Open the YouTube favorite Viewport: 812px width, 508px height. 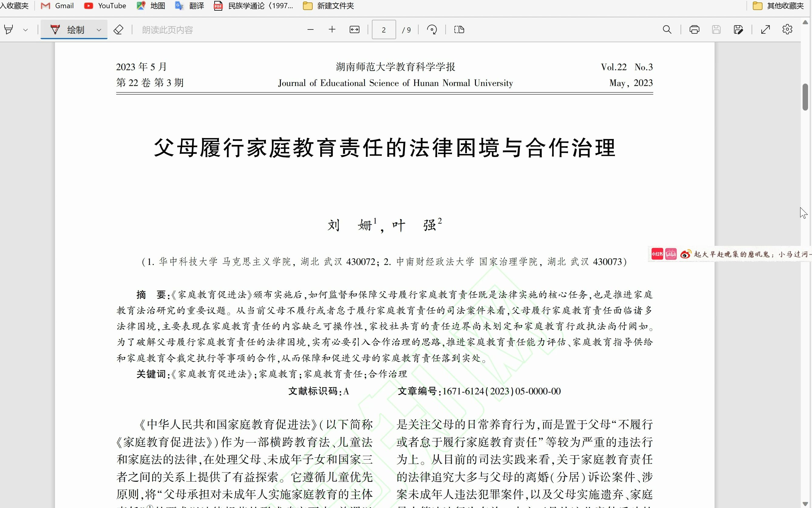click(105, 6)
